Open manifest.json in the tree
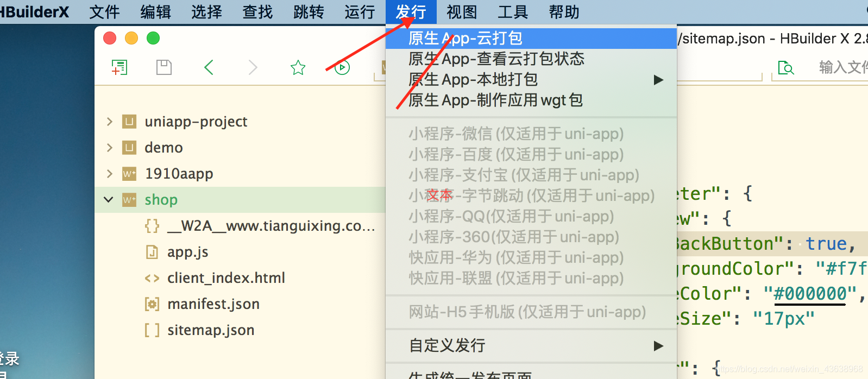Screen dimensions: 868x379 (213, 304)
